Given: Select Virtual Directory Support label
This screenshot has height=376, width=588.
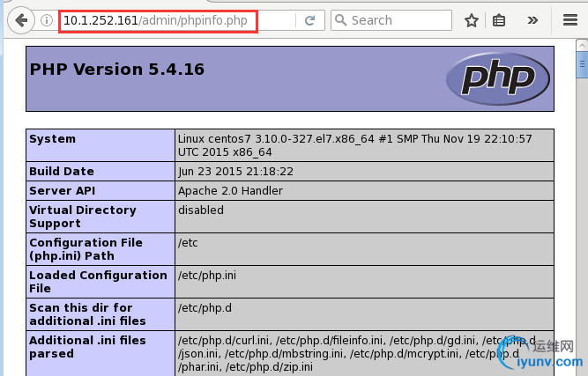Looking at the screenshot, I should pos(83,217).
